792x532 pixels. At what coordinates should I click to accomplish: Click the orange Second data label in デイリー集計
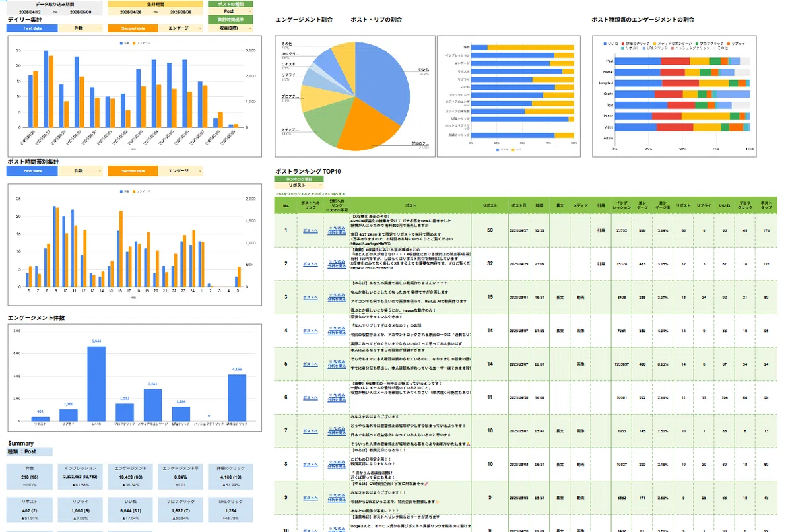pyautogui.click(x=133, y=28)
